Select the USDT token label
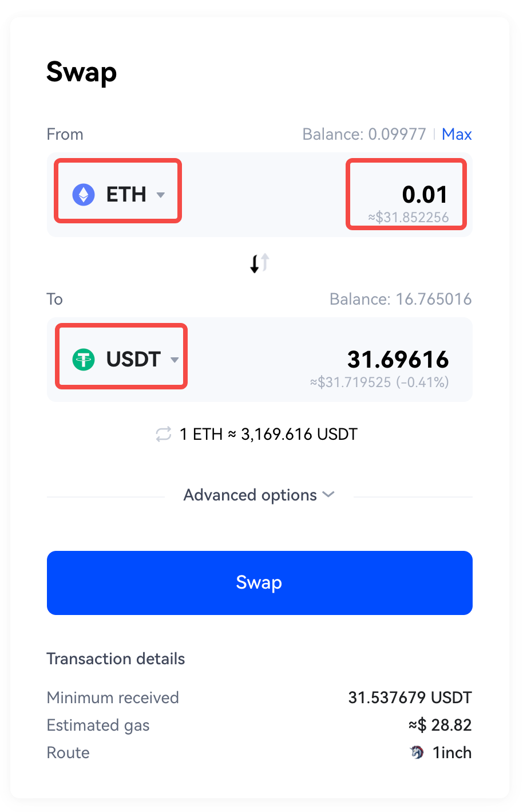 133,360
